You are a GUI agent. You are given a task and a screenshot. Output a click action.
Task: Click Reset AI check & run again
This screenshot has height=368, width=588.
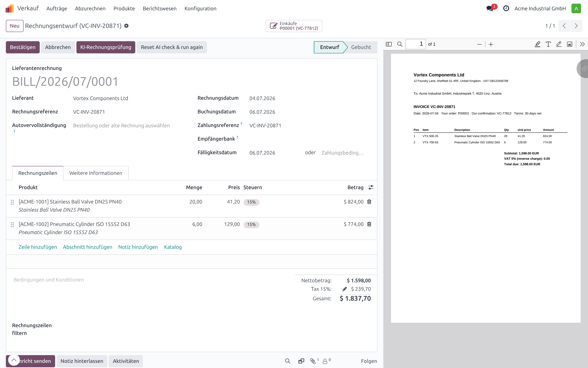172,47
